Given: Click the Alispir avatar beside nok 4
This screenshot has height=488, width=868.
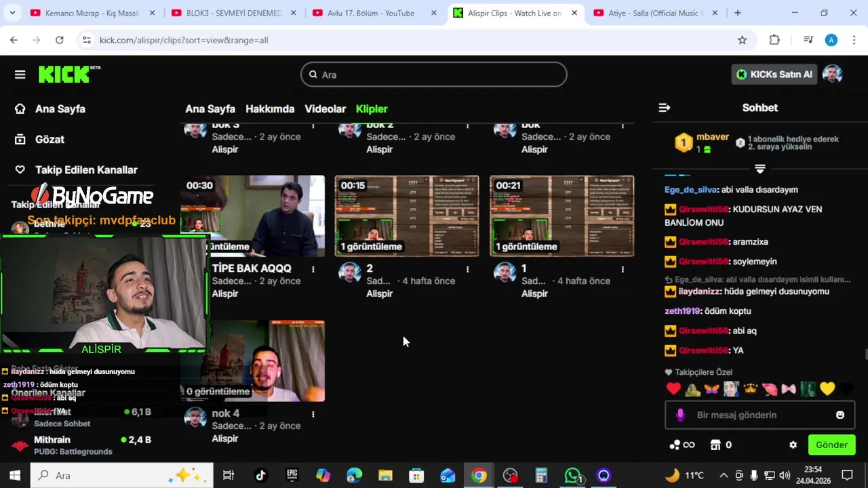Looking at the screenshot, I should point(195,418).
